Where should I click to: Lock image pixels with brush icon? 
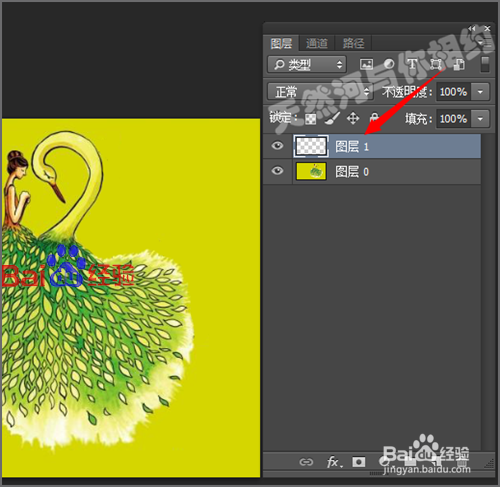pos(332,118)
